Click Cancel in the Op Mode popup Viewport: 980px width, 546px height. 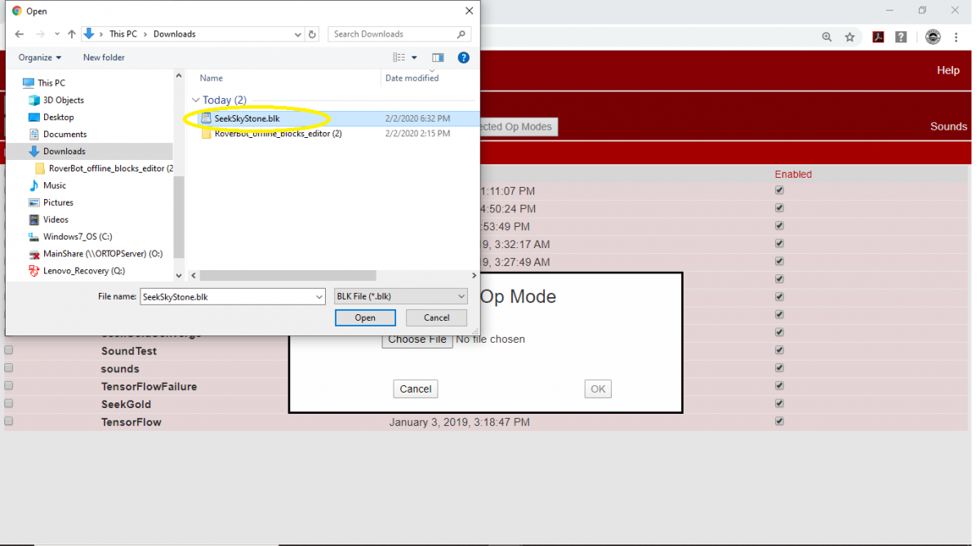click(x=416, y=389)
